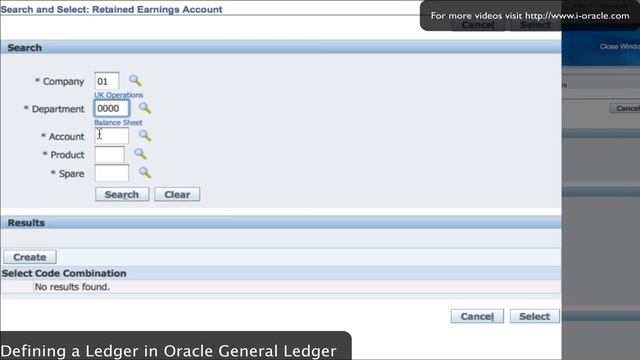Click the bottom Cancel button

pos(477,316)
